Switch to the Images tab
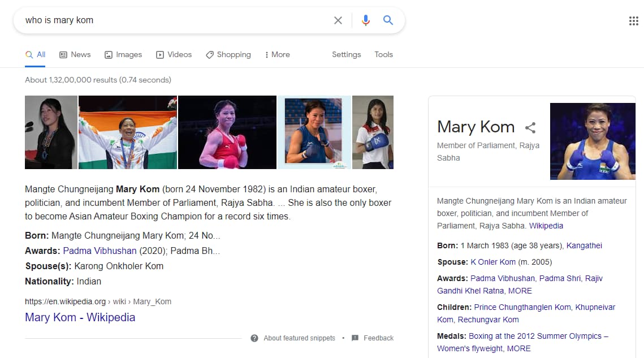644x358 pixels. coord(123,55)
